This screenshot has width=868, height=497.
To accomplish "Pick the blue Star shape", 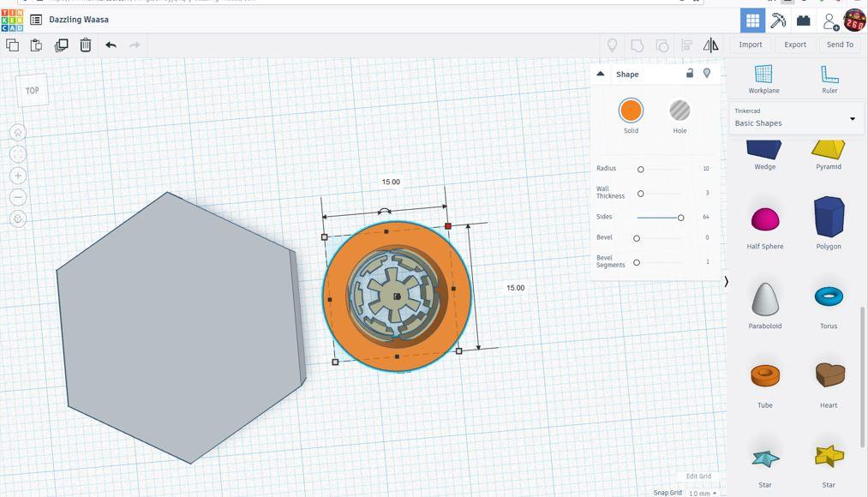I will [x=764, y=468].
